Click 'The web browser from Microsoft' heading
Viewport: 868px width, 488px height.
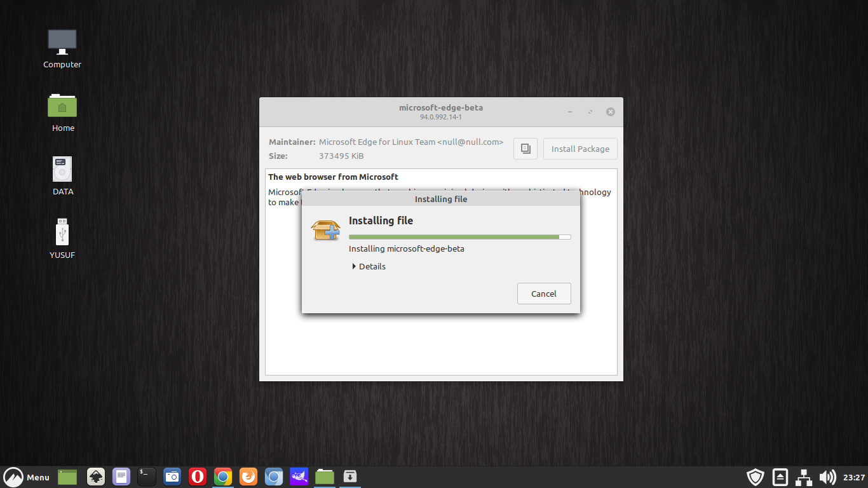[x=333, y=177]
